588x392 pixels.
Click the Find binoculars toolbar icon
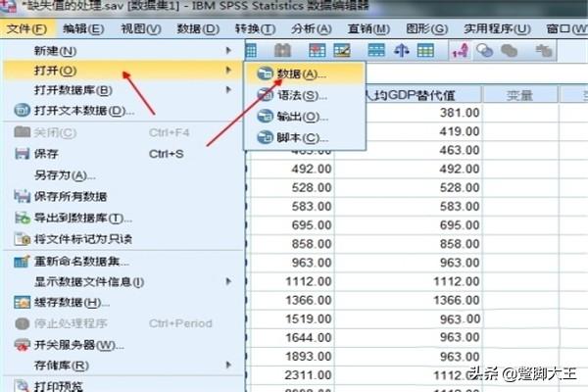283,50
